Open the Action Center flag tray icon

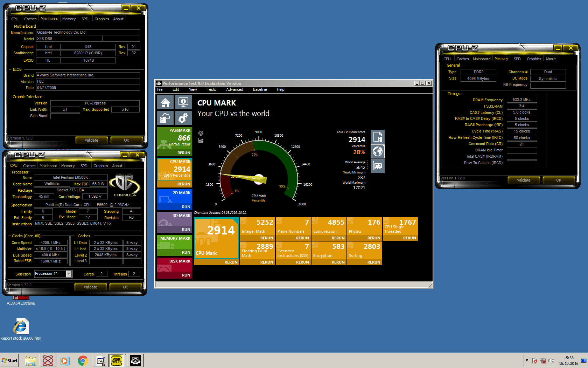(534, 361)
